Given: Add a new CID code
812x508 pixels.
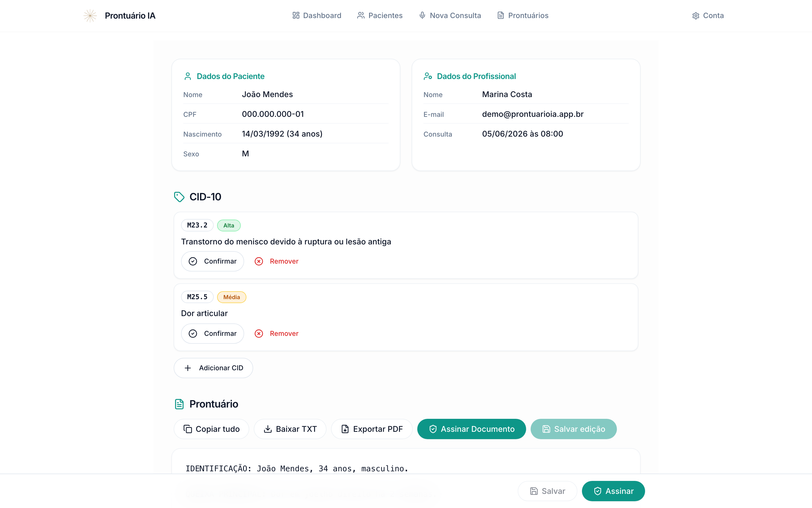Looking at the screenshot, I should [213, 368].
